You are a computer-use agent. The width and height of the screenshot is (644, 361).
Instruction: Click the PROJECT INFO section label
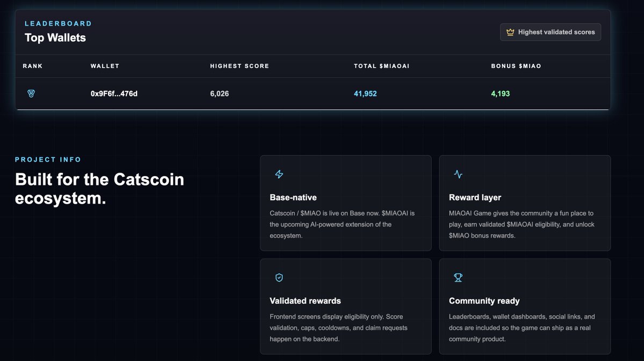pyautogui.click(x=48, y=160)
